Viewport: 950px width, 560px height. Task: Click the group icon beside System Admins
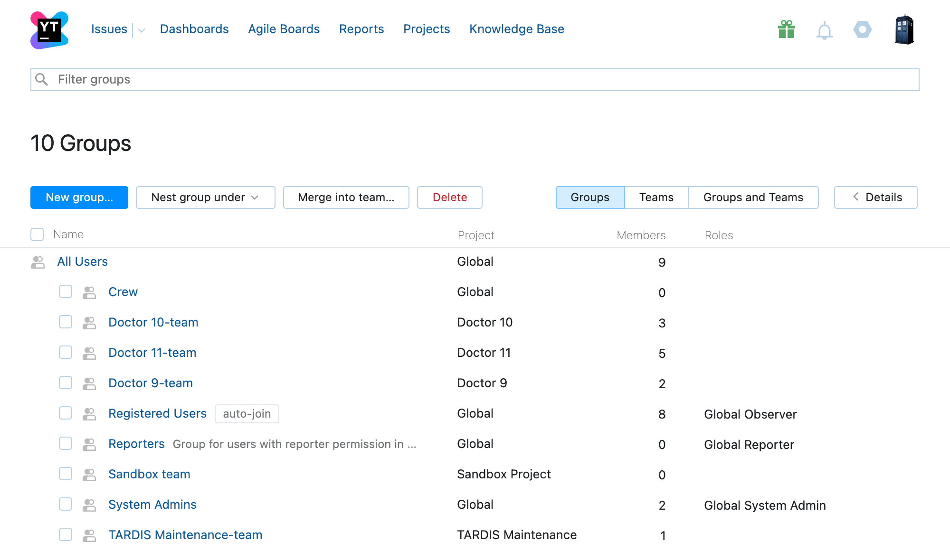89,505
